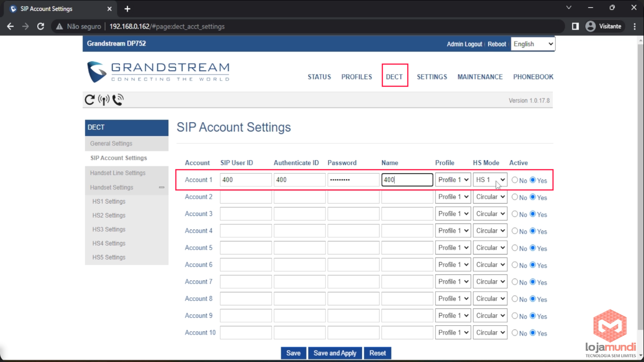The height and width of the screenshot is (362, 644).
Task: Open the PHONEBOOK menu
Action: pos(533,77)
